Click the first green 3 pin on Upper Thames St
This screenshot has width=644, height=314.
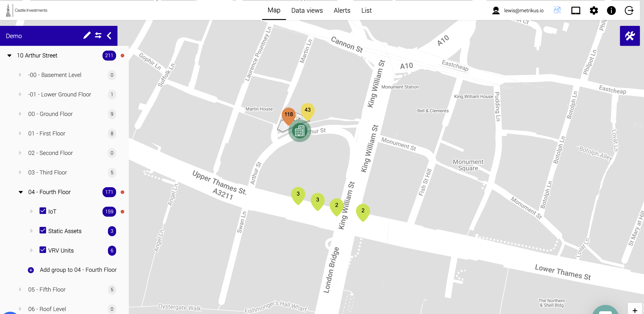(x=298, y=195)
